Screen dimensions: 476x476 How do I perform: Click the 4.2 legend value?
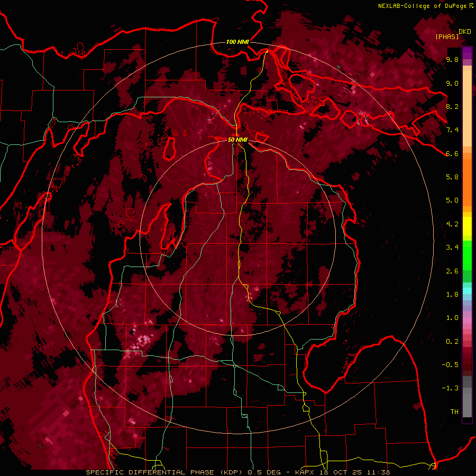pyautogui.click(x=452, y=224)
